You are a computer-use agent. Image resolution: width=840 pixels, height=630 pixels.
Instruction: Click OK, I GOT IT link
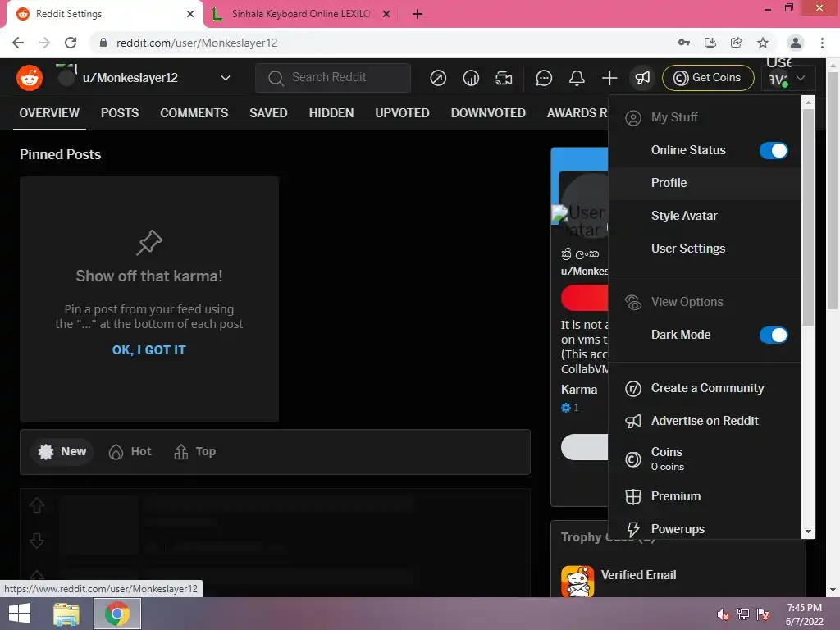149,350
